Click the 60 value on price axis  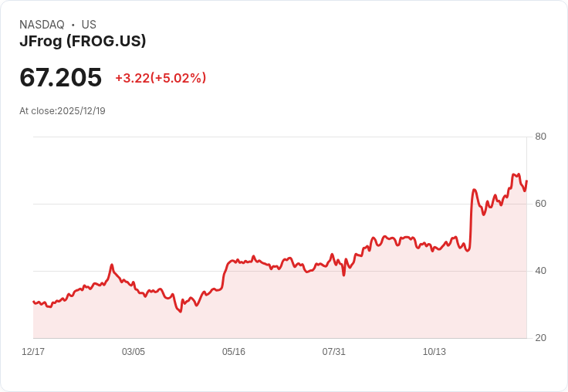coord(540,204)
